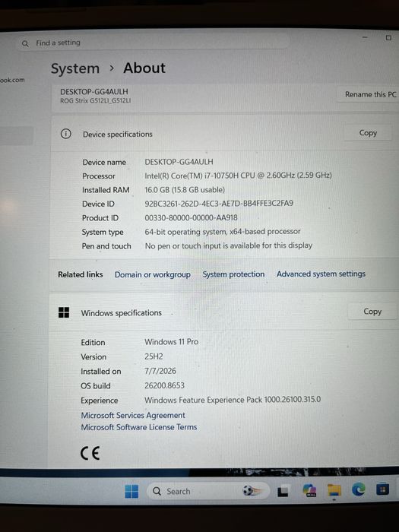Viewport: 399px width, 532px height.
Task: Open Task View from the taskbar
Action: pos(283,492)
